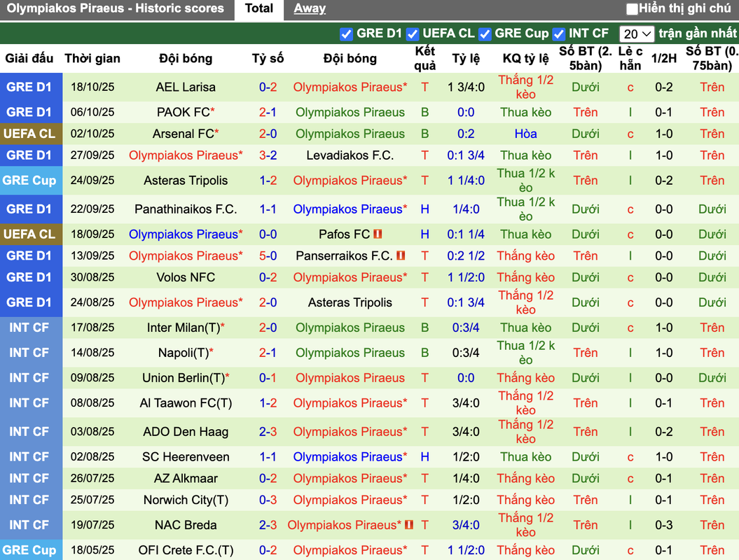
Task: Open Inter Milan(T) team link
Action: pos(184,328)
